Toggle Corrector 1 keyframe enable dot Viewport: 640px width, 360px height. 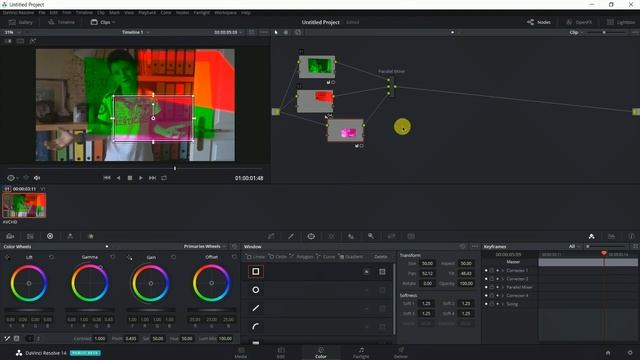click(486, 270)
